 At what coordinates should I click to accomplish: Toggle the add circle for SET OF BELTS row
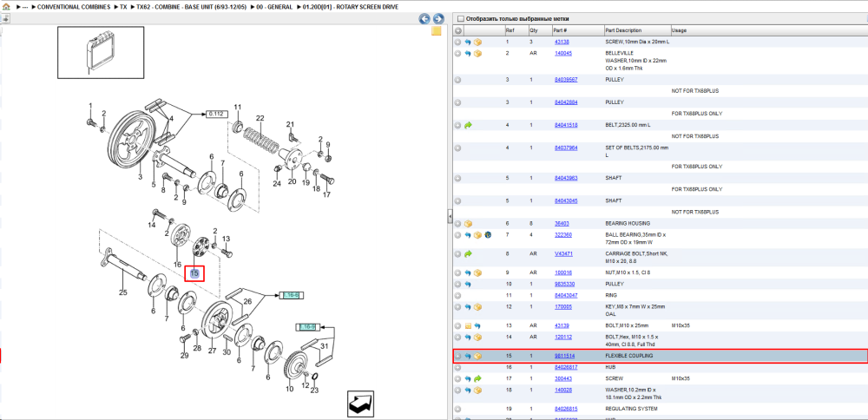coord(457,148)
